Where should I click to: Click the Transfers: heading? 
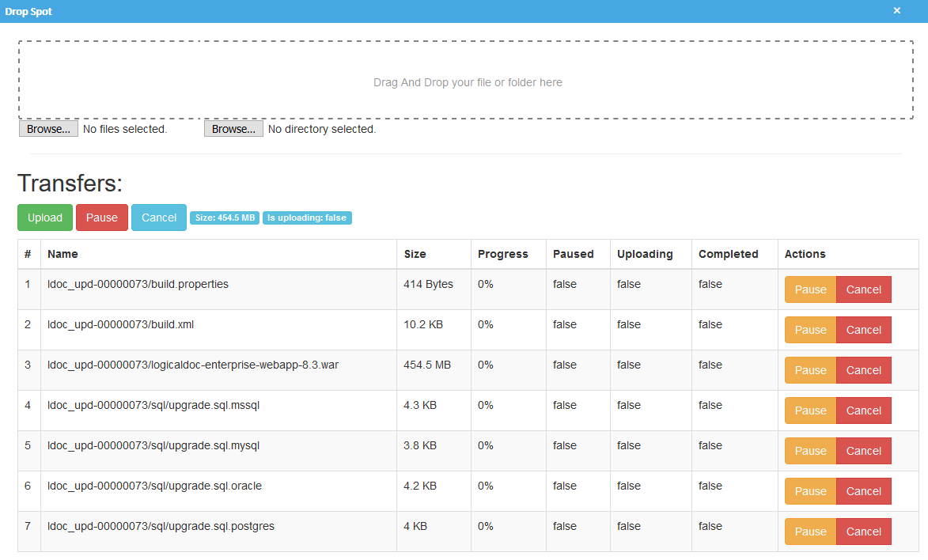(70, 184)
